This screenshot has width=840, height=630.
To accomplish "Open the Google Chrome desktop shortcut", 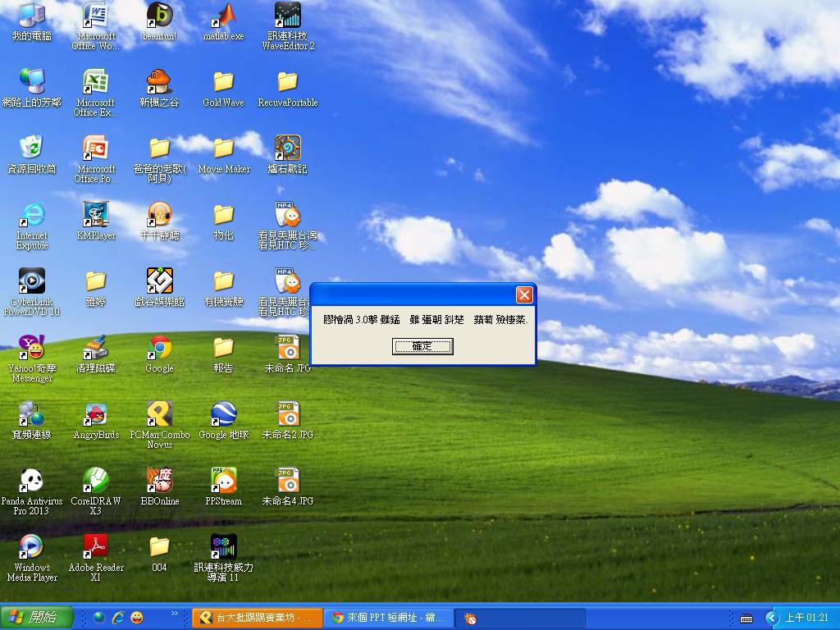I will (159, 348).
